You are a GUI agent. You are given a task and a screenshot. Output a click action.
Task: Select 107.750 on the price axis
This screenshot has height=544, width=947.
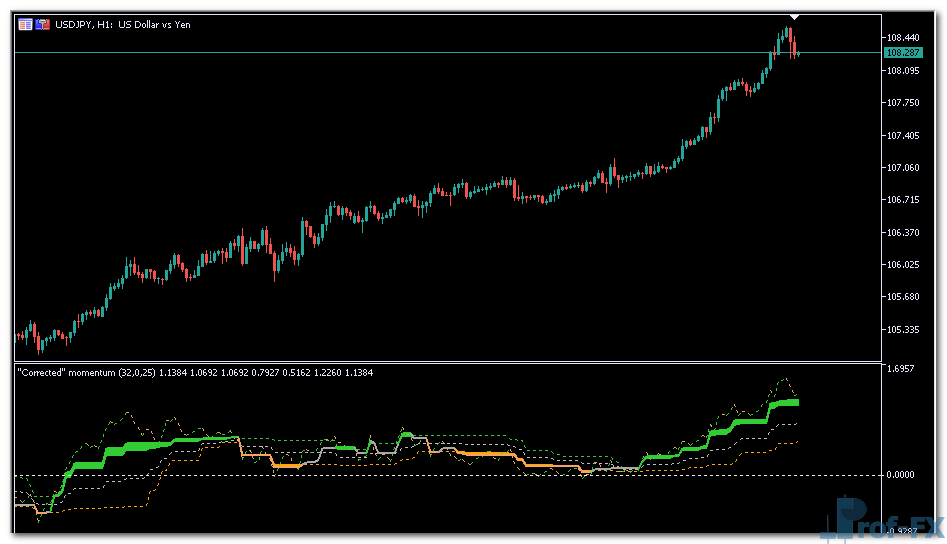coord(902,103)
